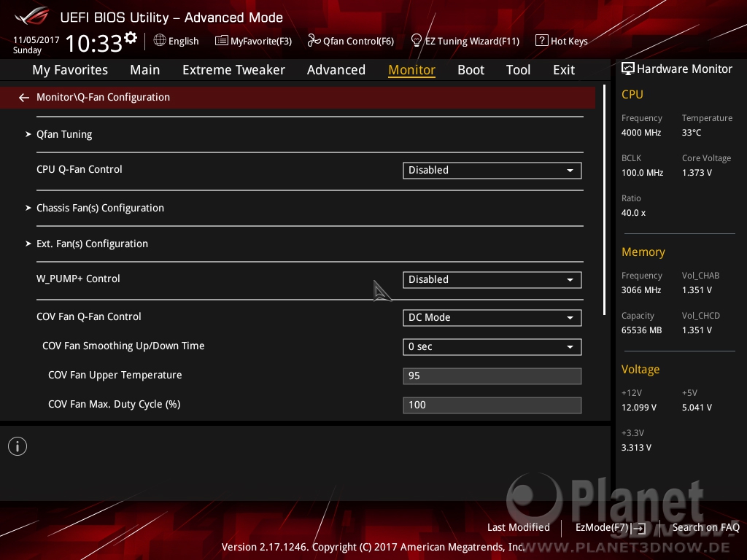Click the Qfan Control fan icon
This screenshot has width=747, height=560.
tap(314, 41)
